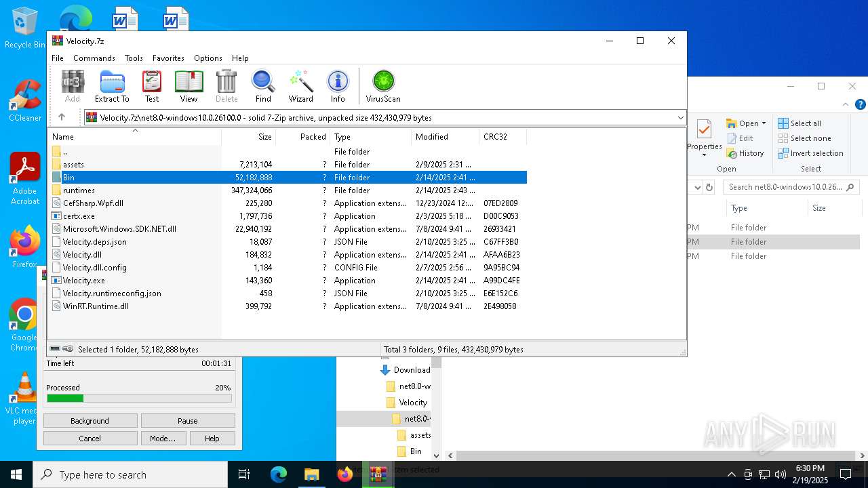The height and width of the screenshot is (488, 868).
Task: Run the Test archive tool
Action: click(152, 86)
